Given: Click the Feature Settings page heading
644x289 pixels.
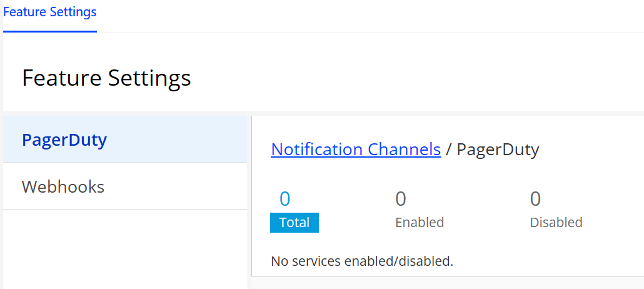Looking at the screenshot, I should (106, 78).
